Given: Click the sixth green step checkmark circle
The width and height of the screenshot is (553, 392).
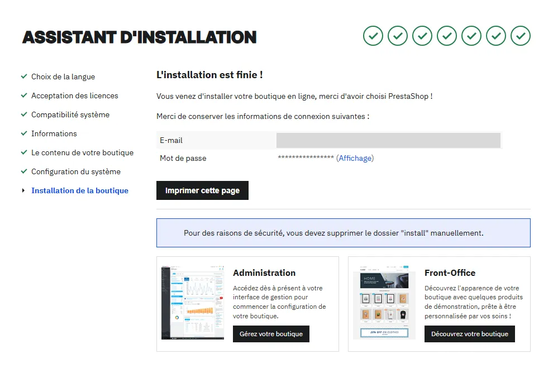Looking at the screenshot, I should coord(496,36).
